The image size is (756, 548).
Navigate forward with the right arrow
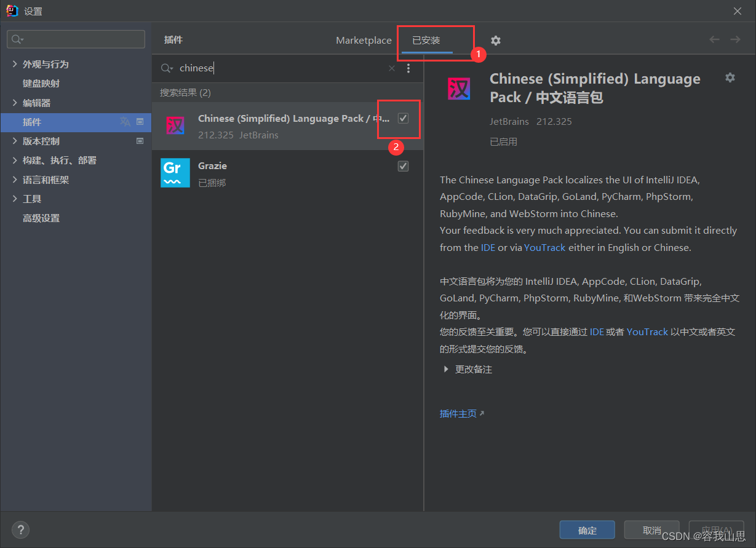(x=735, y=39)
